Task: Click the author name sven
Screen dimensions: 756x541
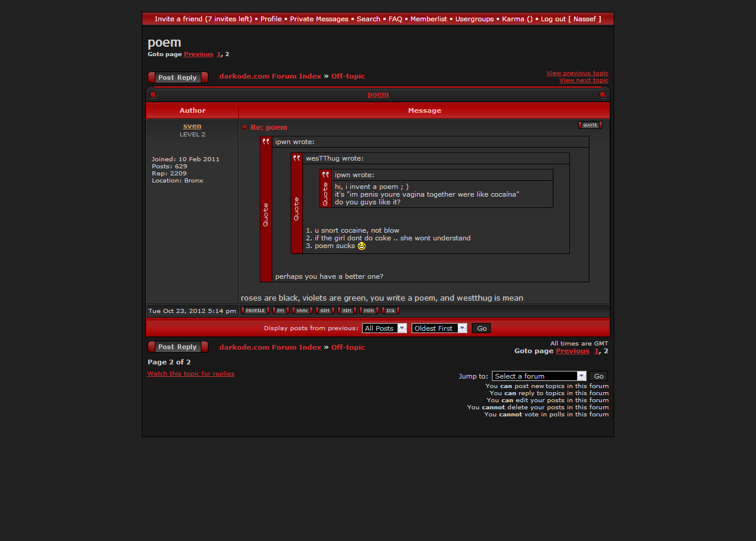Action: click(x=192, y=126)
